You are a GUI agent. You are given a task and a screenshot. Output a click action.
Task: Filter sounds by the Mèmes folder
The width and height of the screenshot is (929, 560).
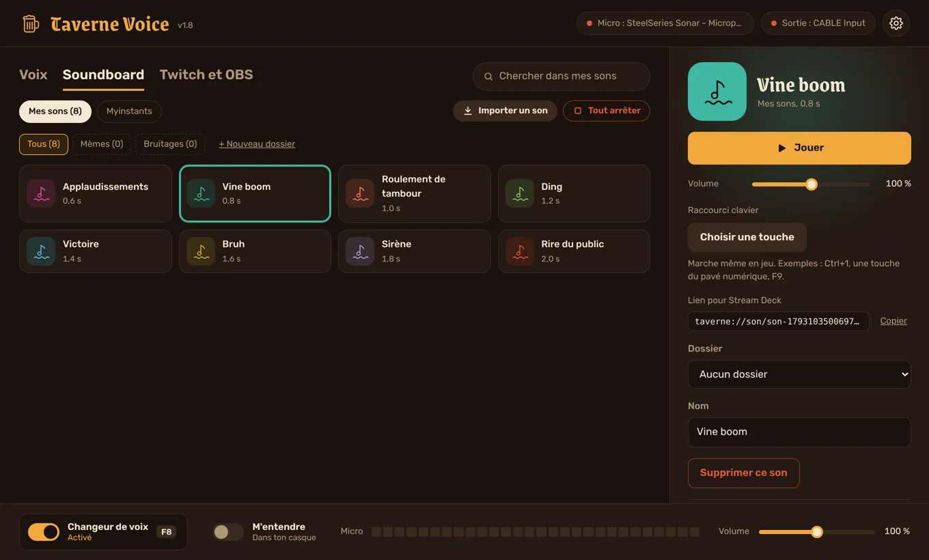pyautogui.click(x=102, y=144)
